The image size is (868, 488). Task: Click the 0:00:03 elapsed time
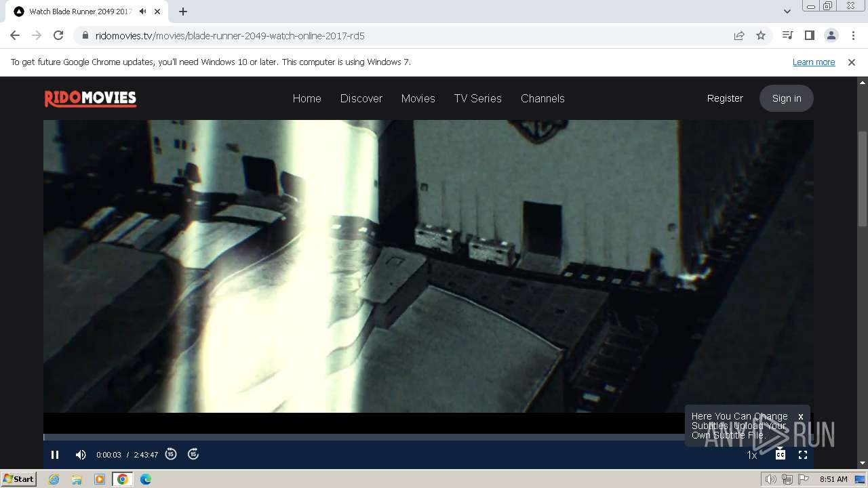[x=108, y=455]
